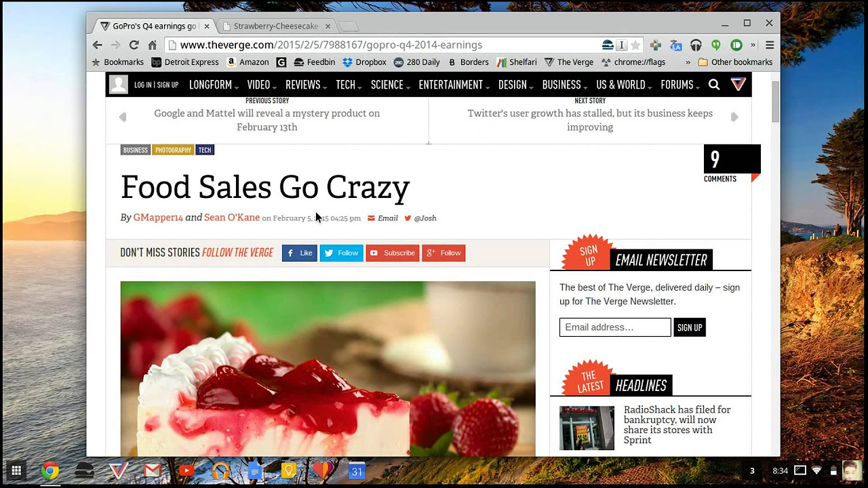The image size is (868, 488).
Task: Open the headphones extension icon in toolbar
Action: tap(696, 45)
